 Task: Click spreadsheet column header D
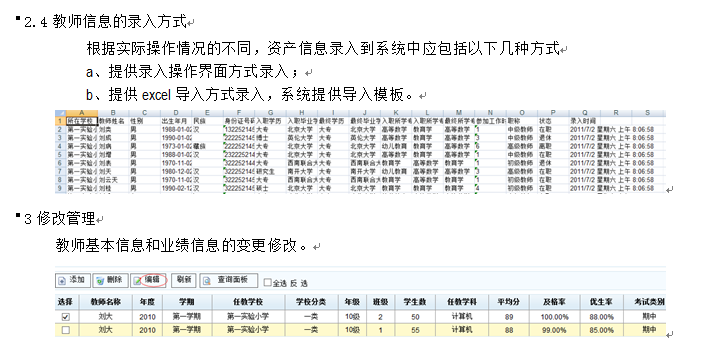(x=176, y=113)
